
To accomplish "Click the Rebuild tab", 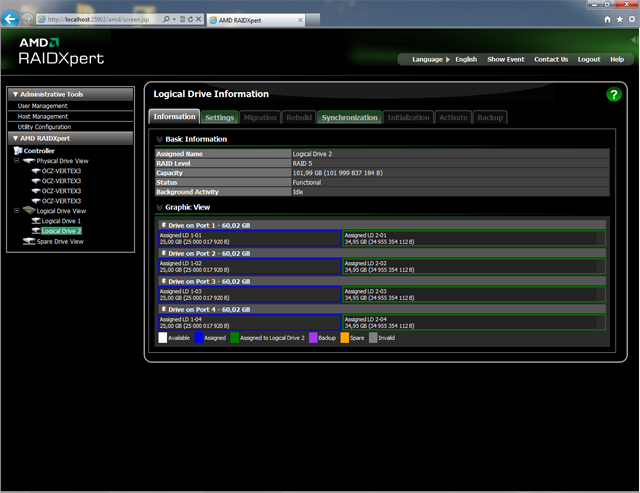I will 299,118.
